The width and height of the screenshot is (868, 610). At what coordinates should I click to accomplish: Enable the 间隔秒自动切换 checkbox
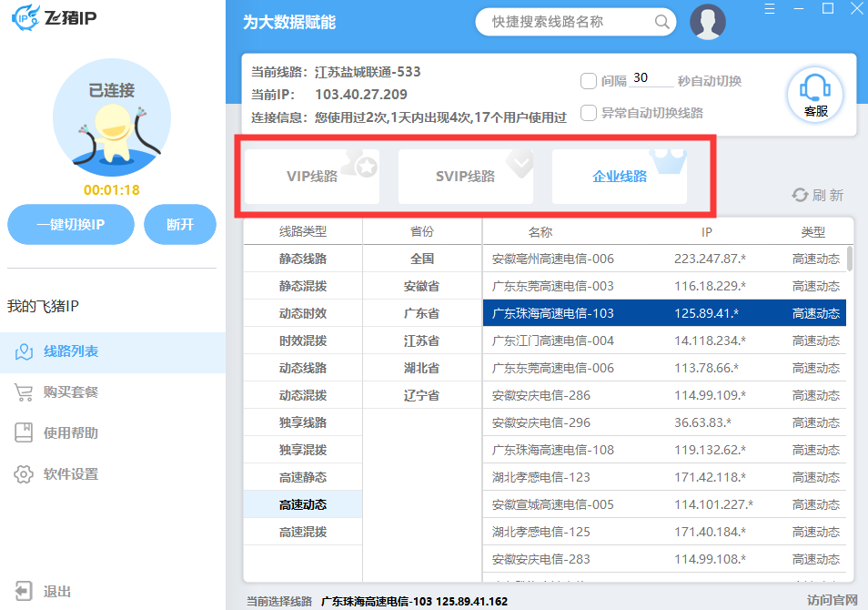tap(589, 81)
